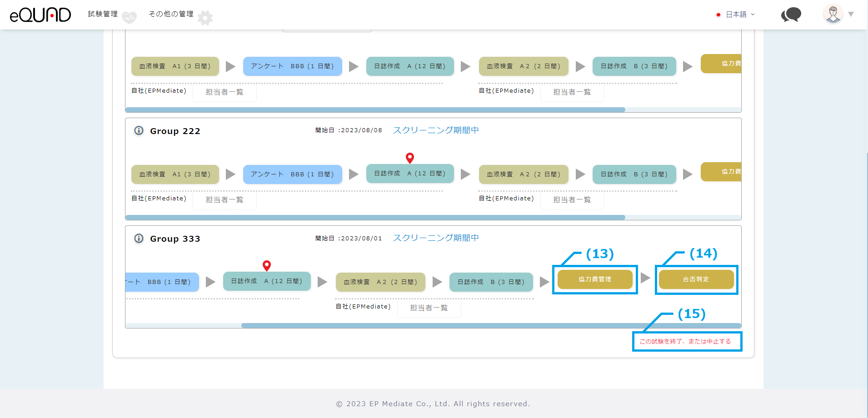Click the red location pin in Group 222
Screen dimensions: 868x418
tap(410, 158)
